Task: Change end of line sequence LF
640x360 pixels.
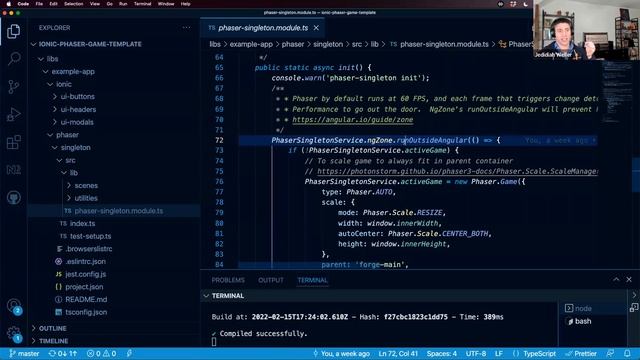Action: click(499, 353)
